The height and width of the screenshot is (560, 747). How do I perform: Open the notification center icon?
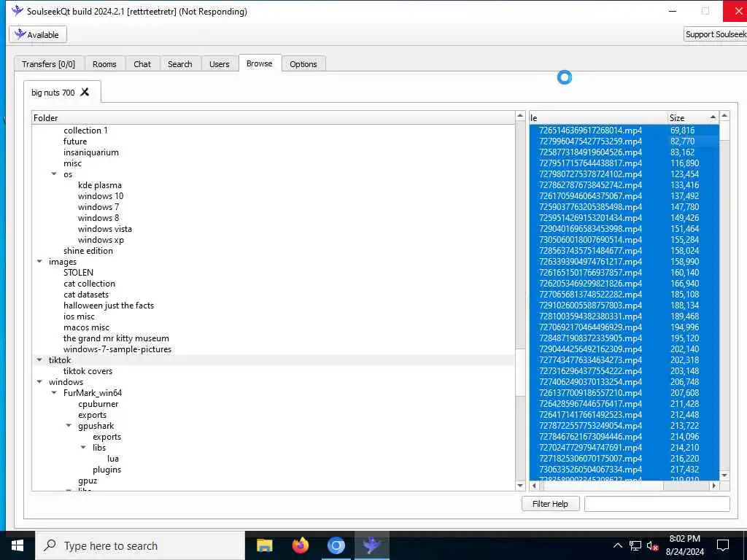click(723, 545)
